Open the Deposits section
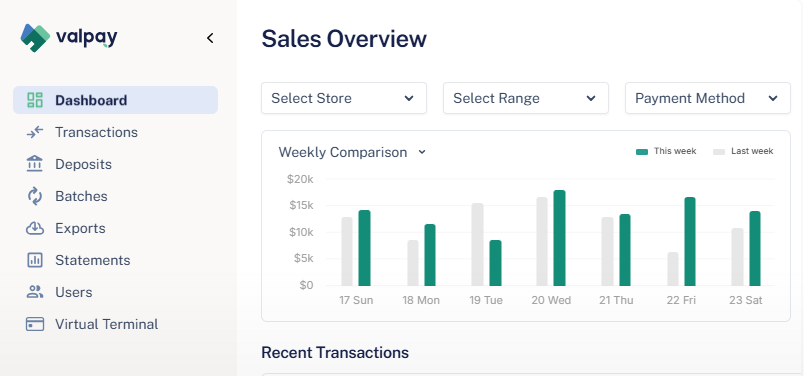Screen dimensions: 804x376 point(84,164)
